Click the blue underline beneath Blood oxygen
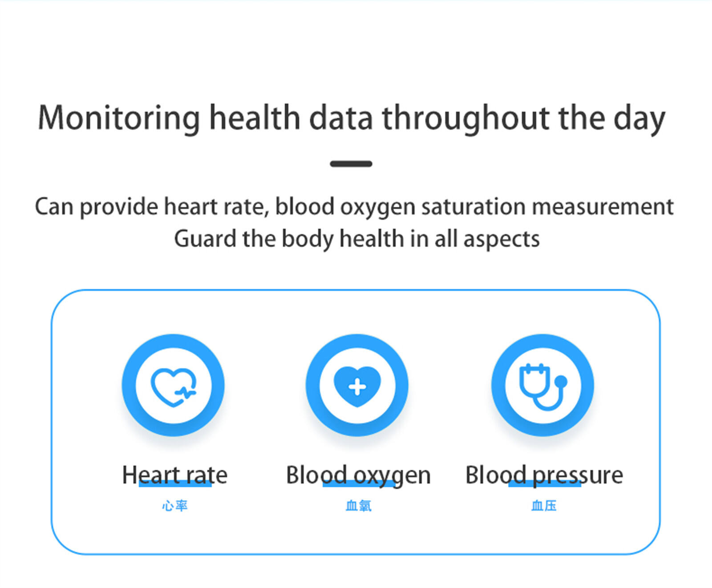This screenshot has height=588, width=712. tap(359, 483)
